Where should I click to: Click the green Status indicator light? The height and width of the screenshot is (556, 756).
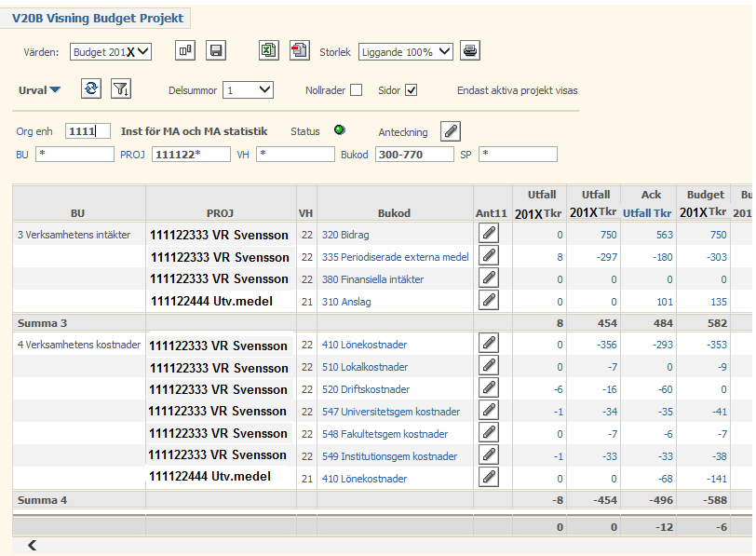(x=340, y=130)
